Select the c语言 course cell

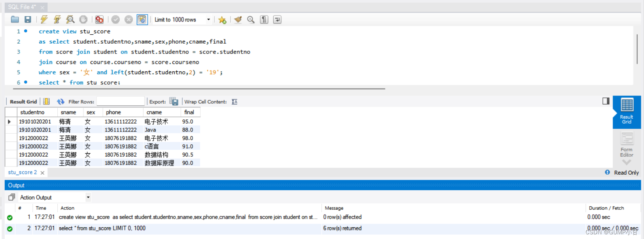pos(162,147)
